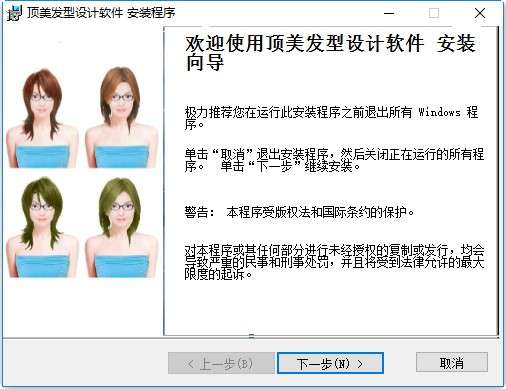Click the disabled 上一步(B) button
Screen dimensions: 506x389
point(221,363)
